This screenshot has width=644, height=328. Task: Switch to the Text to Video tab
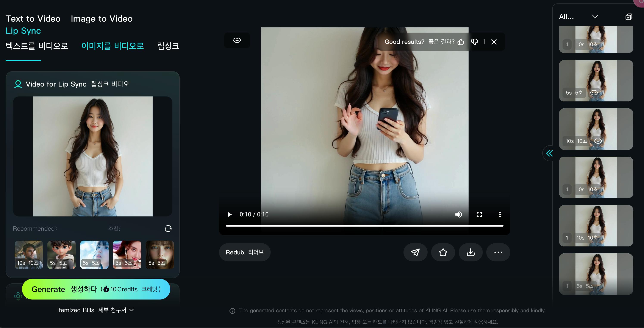point(33,19)
